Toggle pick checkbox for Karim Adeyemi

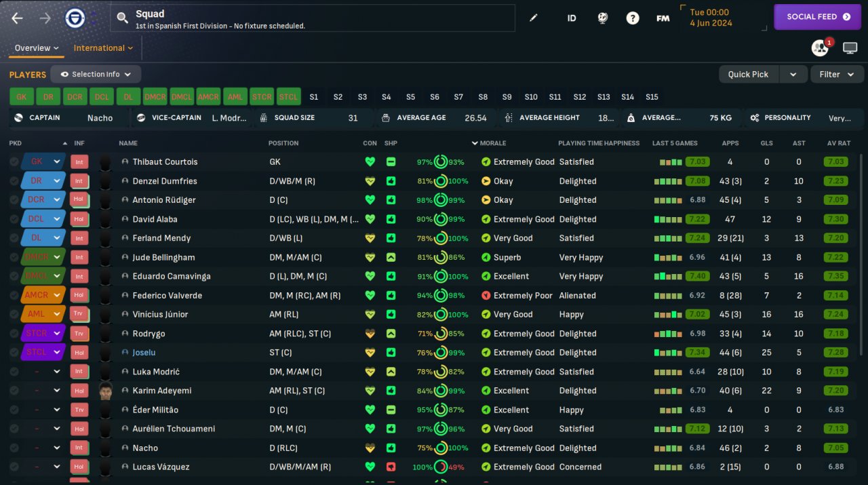(14, 391)
